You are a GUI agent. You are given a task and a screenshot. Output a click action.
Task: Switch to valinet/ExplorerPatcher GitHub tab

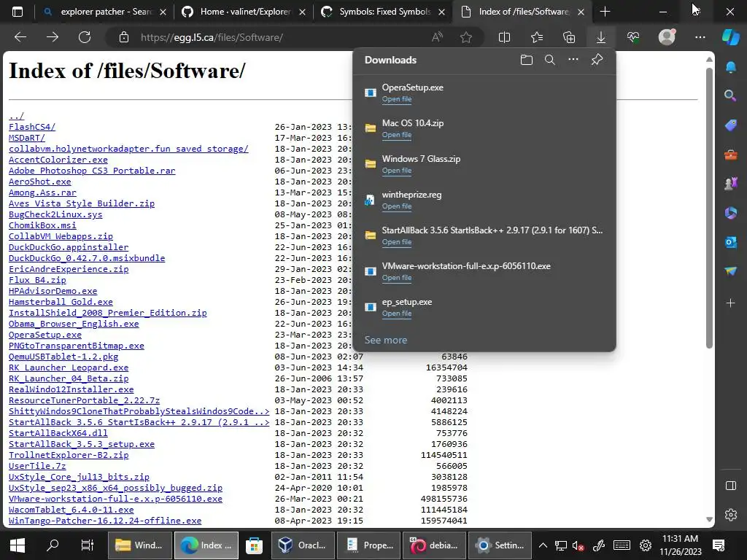(243, 12)
